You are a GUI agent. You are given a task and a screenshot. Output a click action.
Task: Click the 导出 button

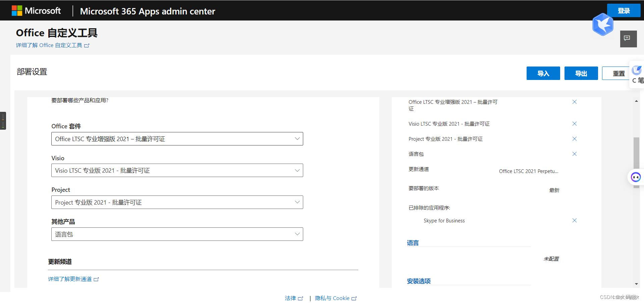tap(581, 73)
